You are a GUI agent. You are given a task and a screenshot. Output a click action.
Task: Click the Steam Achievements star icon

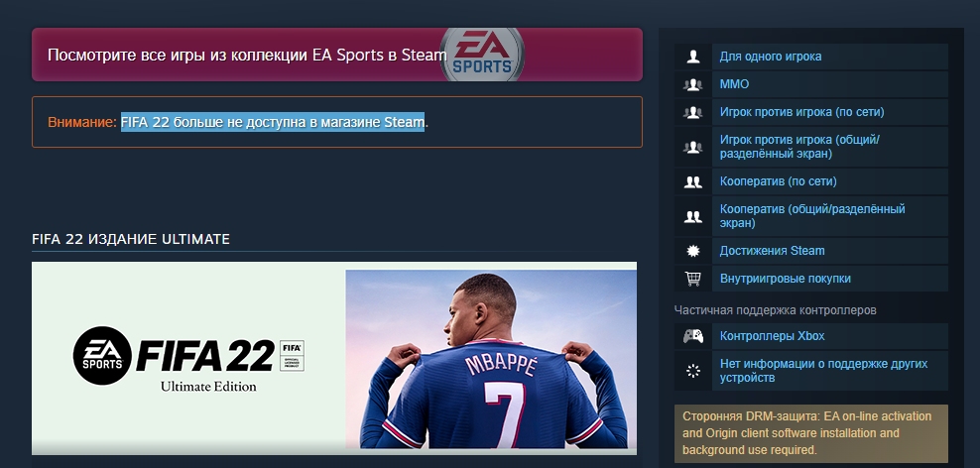(x=692, y=251)
